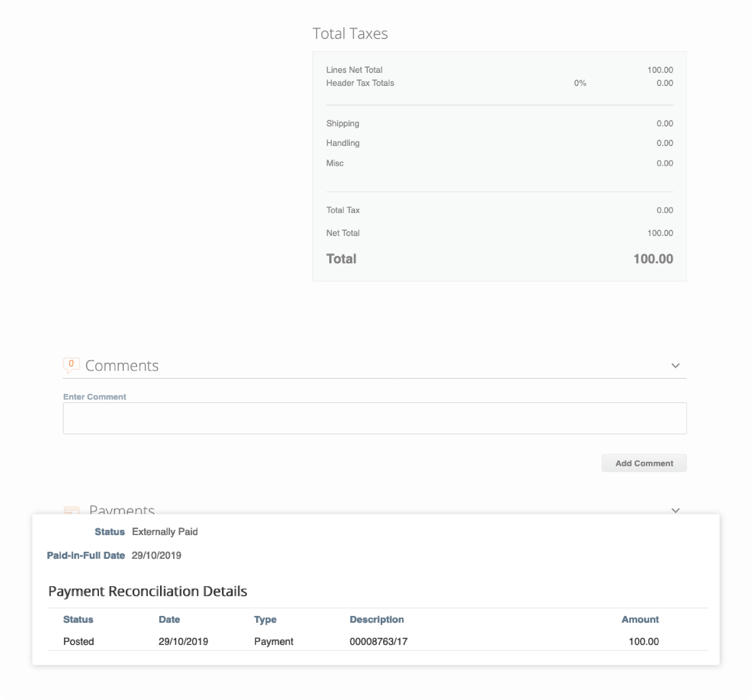This screenshot has height=700, width=752.
Task: Click the Add Comment button
Action: [644, 463]
